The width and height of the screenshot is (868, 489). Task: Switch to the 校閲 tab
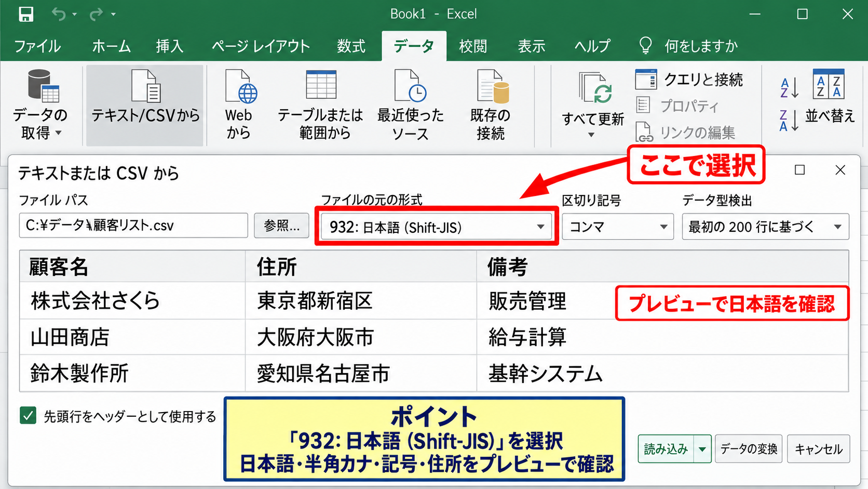[x=473, y=46]
